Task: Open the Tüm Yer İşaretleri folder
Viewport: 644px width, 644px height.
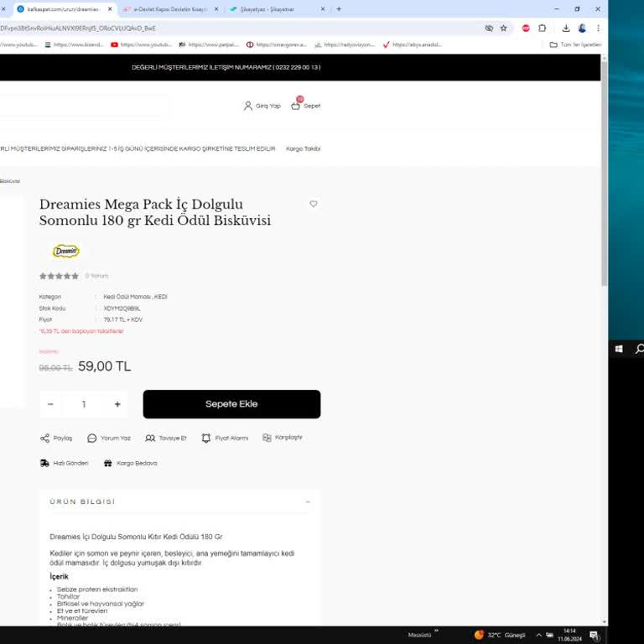Action: click(575, 44)
